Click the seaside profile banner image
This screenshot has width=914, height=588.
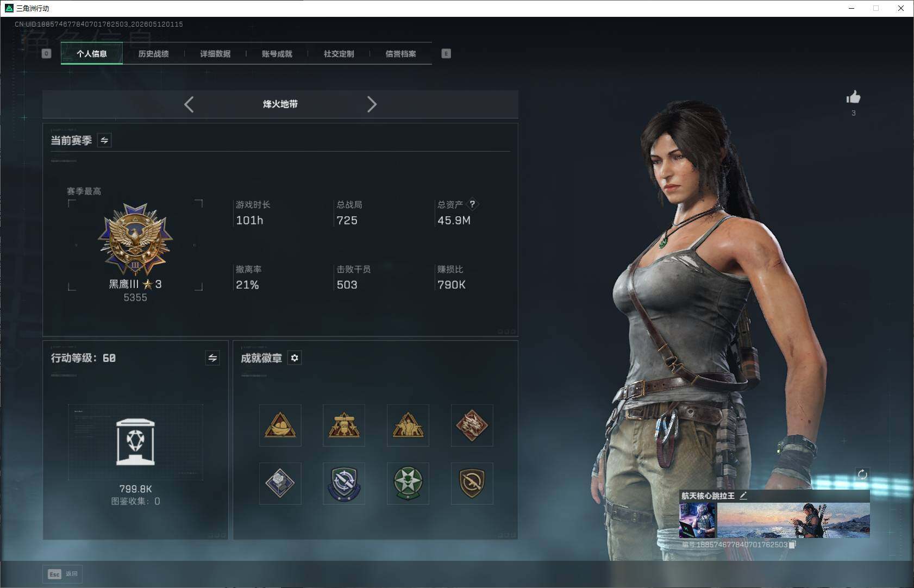793,521
